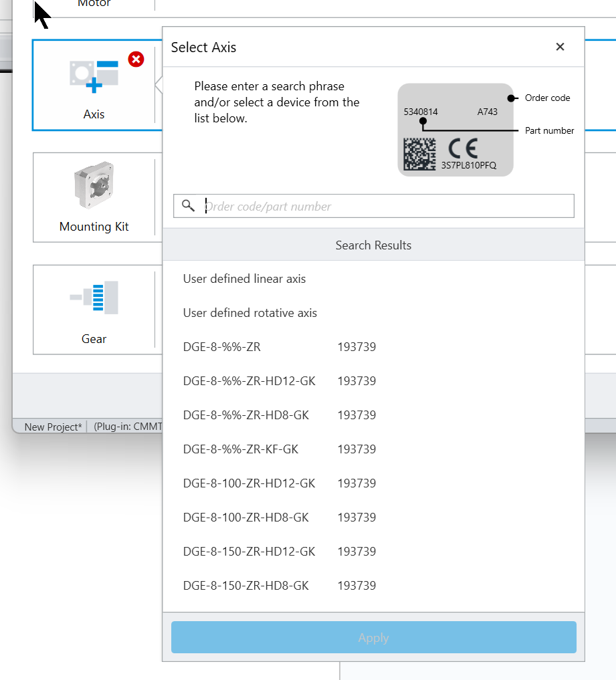Screen dimensions: 616x680
Task: Select the Mounting Kit component image
Action: (94, 185)
